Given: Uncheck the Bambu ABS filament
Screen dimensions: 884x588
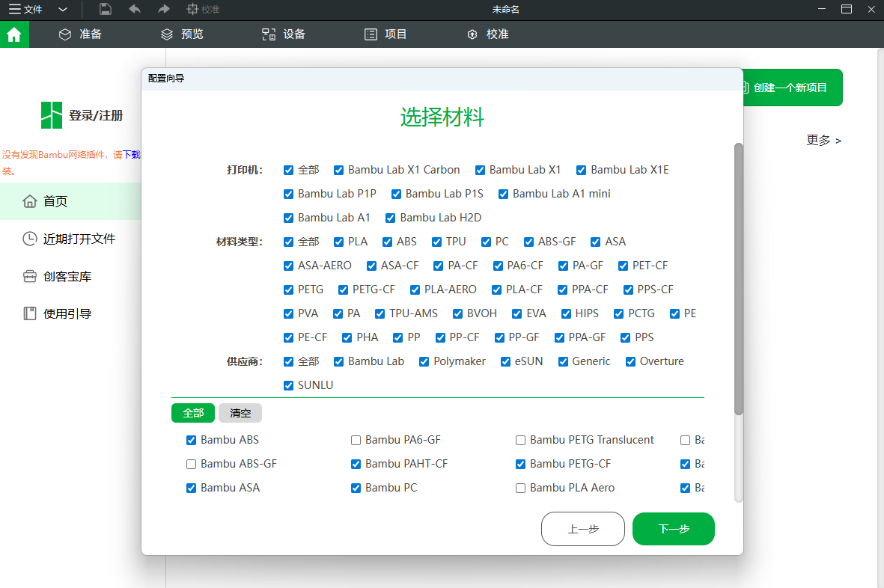Looking at the screenshot, I should tap(191, 441).
